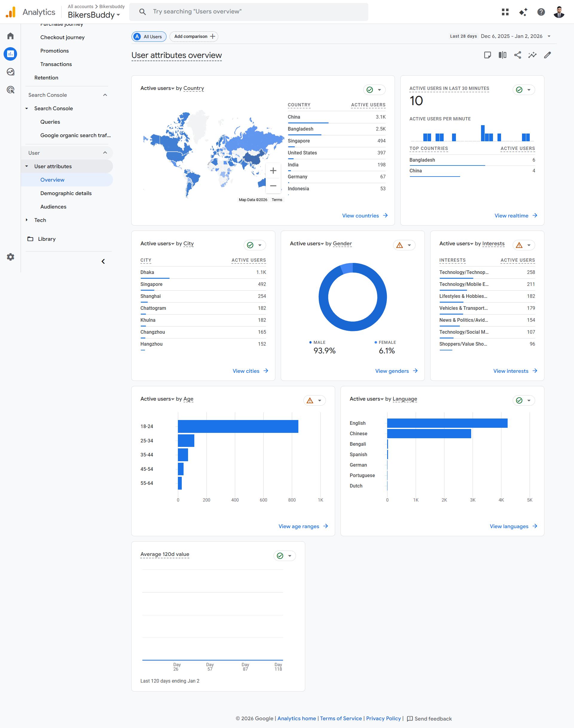The width and height of the screenshot is (574, 728).
Task: Click the 18-24 age bar
Action: coord(238,426)
